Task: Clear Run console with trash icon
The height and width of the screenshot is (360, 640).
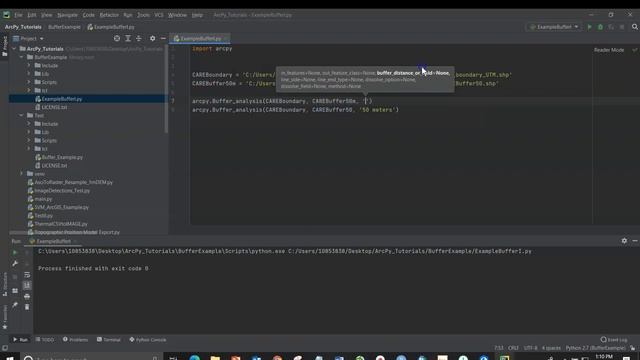Action: [27, 307]
